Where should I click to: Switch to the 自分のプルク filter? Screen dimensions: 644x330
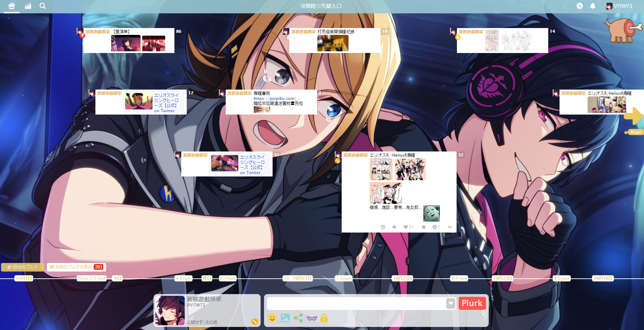[23, 267]
